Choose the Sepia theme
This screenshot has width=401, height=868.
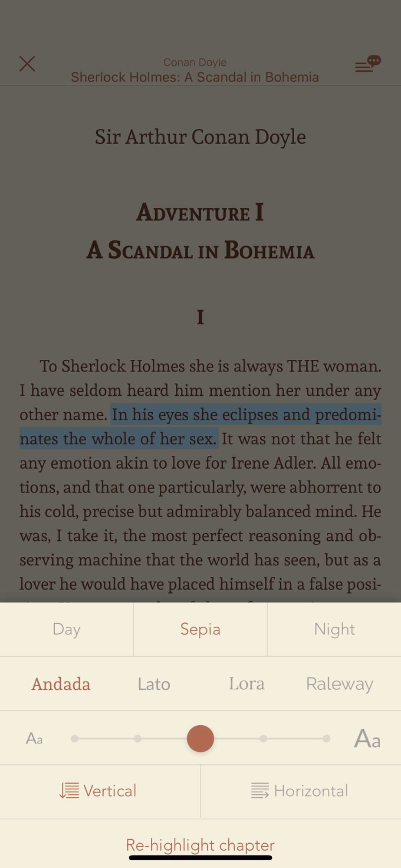pos(200,629)
